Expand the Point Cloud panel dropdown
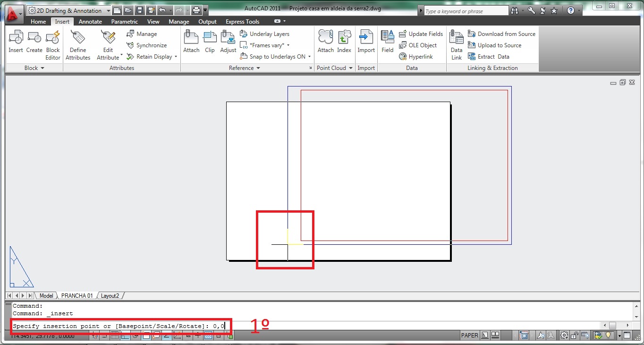Screen dimensions: 644x345 [351, 68]
